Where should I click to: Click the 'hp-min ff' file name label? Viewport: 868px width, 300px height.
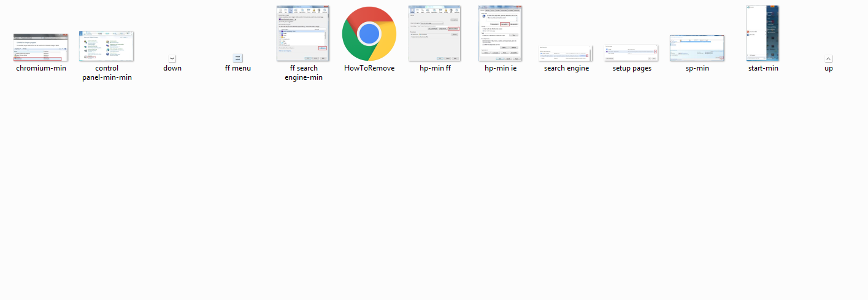[435, 68]
